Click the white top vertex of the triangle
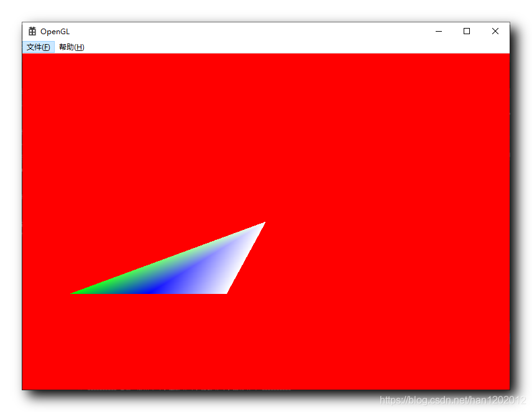The image size is (532, 412). click(264, 224)
